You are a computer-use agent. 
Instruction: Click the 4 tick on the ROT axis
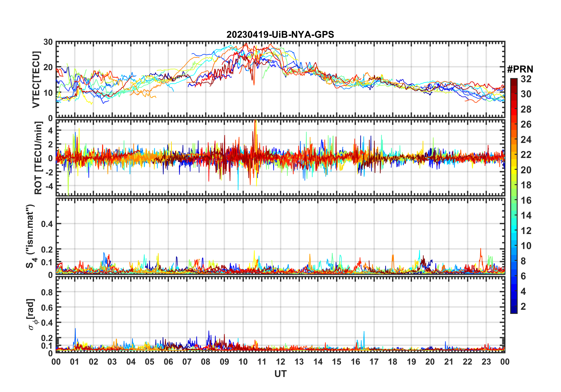50,130
